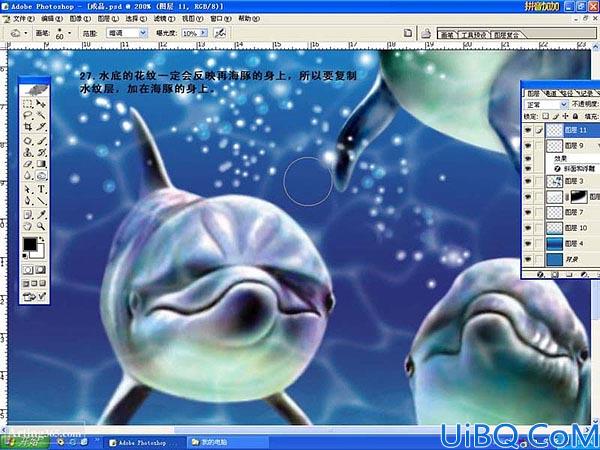The image size is (600, 450).
Task: Add layer style button at panel bottom
Action: tap(540, 274)
